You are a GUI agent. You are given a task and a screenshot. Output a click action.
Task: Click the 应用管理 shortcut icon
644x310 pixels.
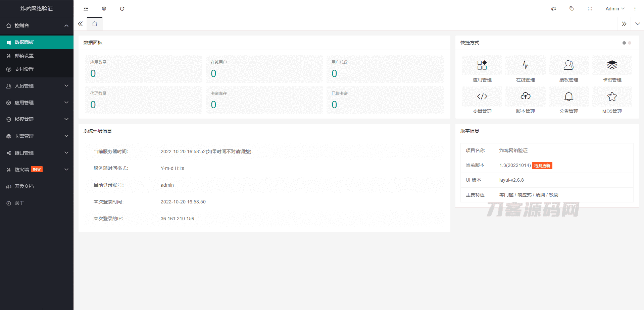pos(482,65)
